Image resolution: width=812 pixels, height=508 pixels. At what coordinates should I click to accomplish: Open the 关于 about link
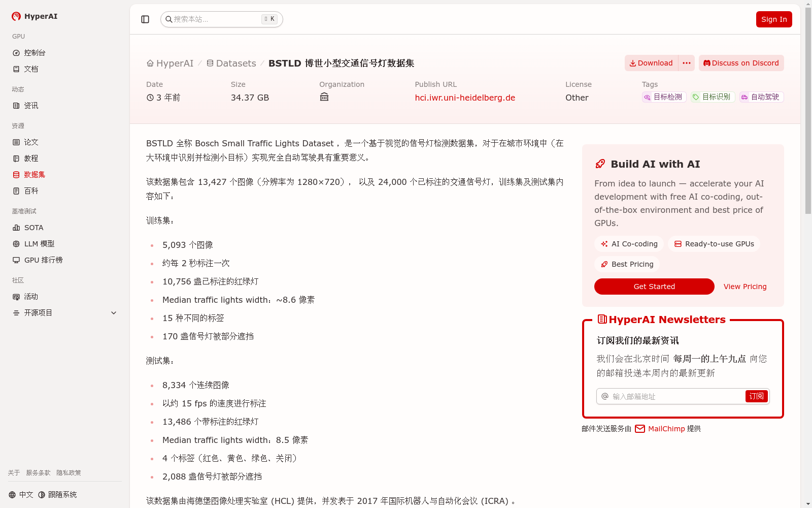point(14,473)
